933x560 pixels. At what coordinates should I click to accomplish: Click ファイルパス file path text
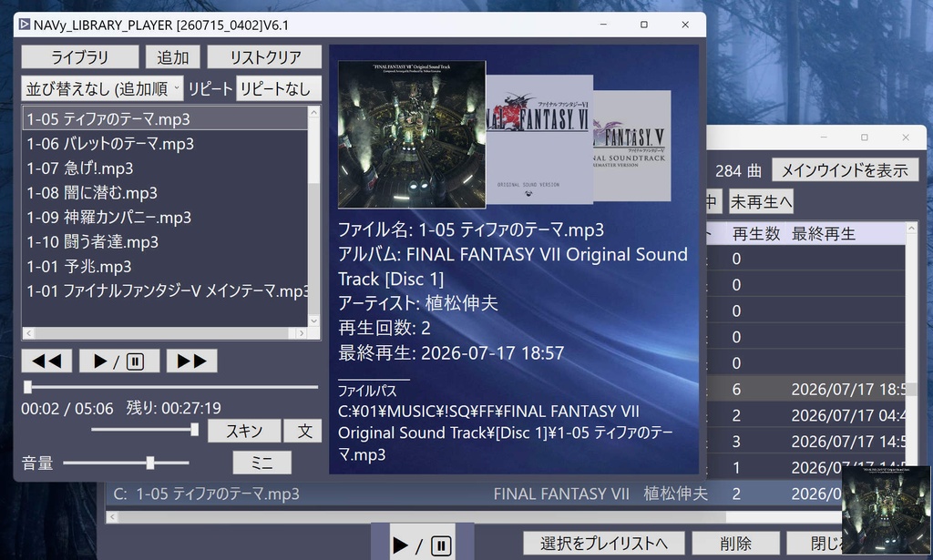(x=367, y=391)
